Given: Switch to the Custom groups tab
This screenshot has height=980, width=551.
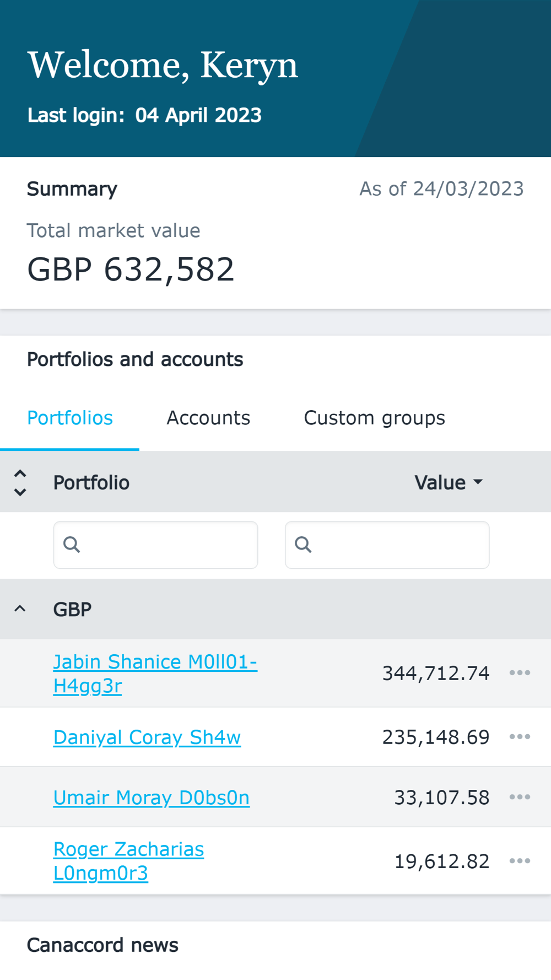Looking at the screenshot, I should tap(374, 418).
